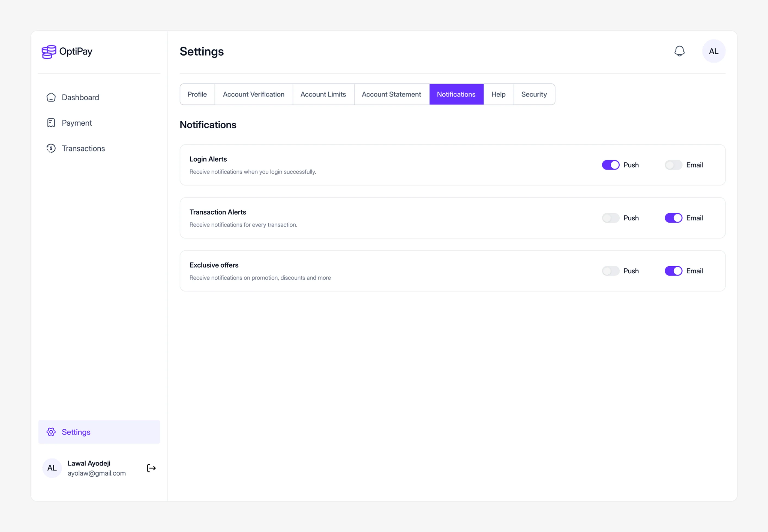Click the ayolaw@gmail.com email text
Viewport: 768px width, 532px height.
[x=97, y=473]
